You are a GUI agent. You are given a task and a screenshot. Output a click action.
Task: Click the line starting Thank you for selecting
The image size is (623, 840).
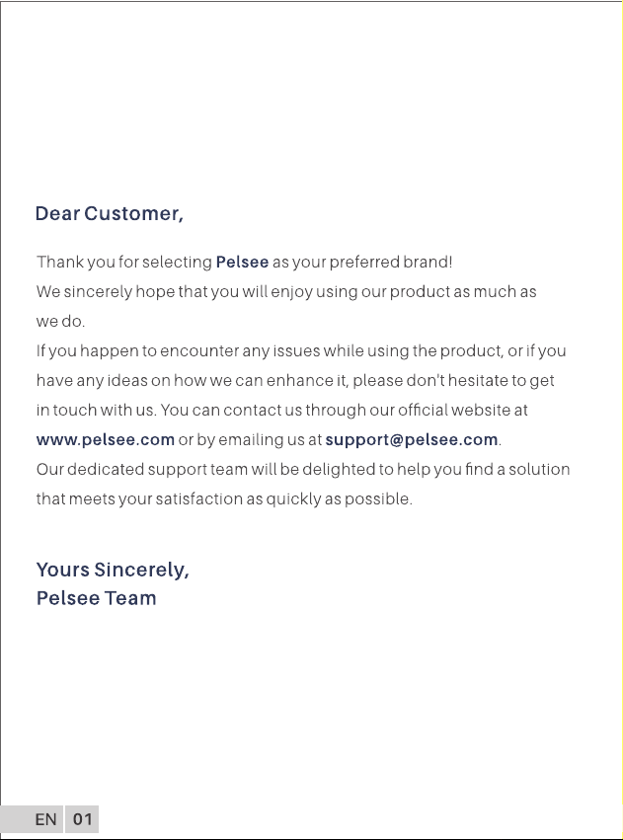(x=244, y=262)
